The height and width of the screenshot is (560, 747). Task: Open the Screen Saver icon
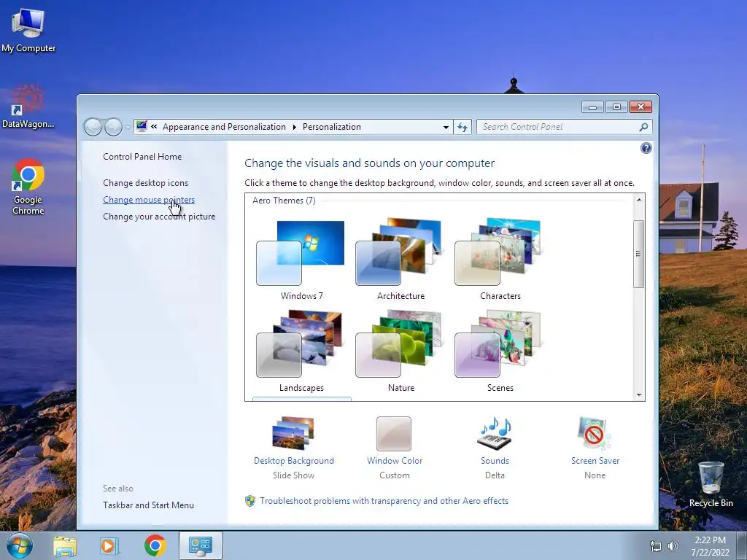point(595,433)
